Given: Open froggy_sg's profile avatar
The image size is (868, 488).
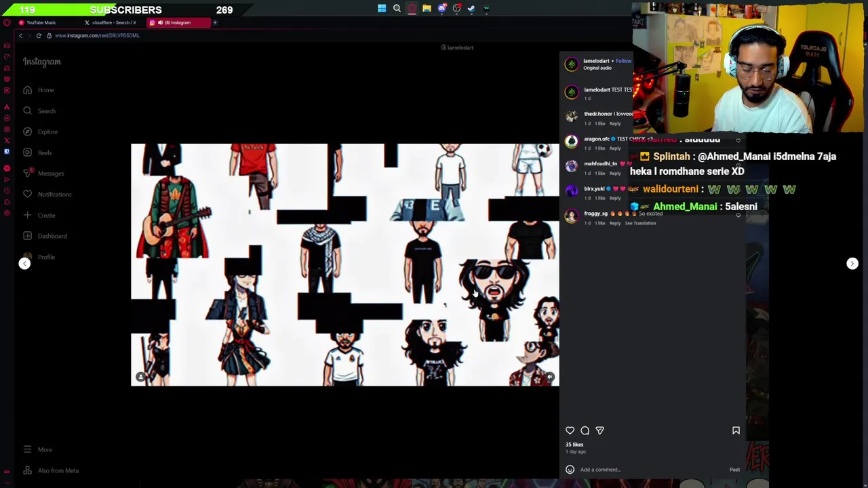Looking at the screenshot, I should click(x=572, y=216).
